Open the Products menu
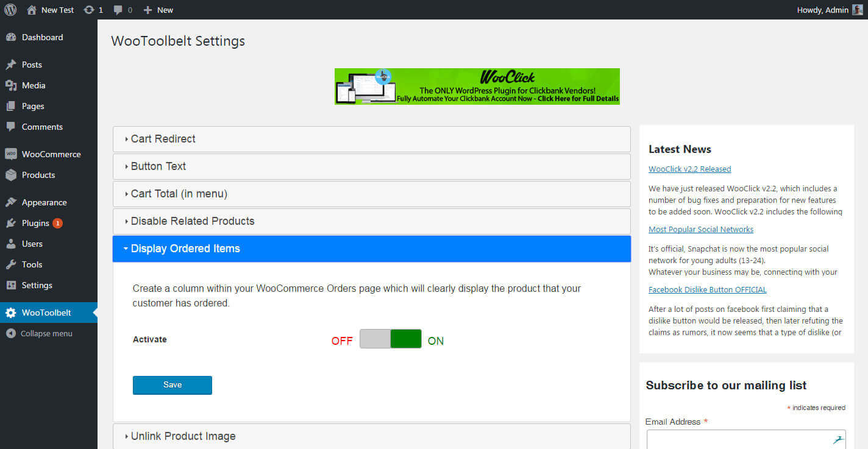Image resolution: width=868 pixels, height=449 pixels. click(49, 175)
